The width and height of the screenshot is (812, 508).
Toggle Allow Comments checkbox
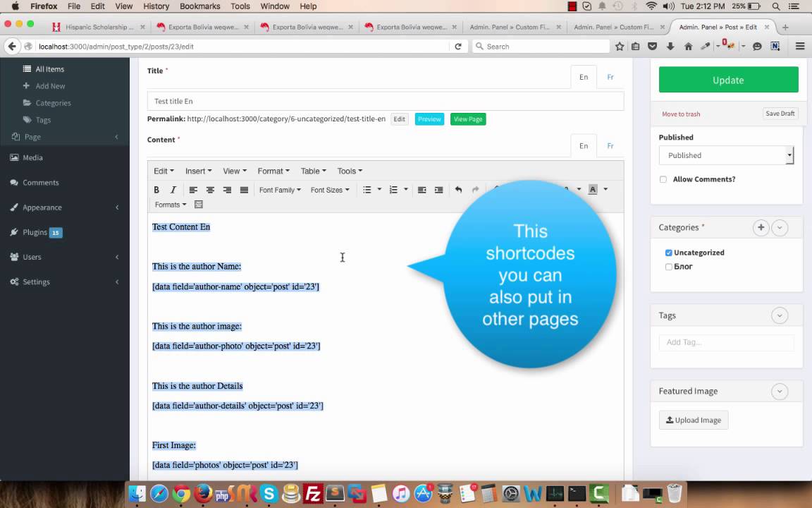[x=663, y=179]
